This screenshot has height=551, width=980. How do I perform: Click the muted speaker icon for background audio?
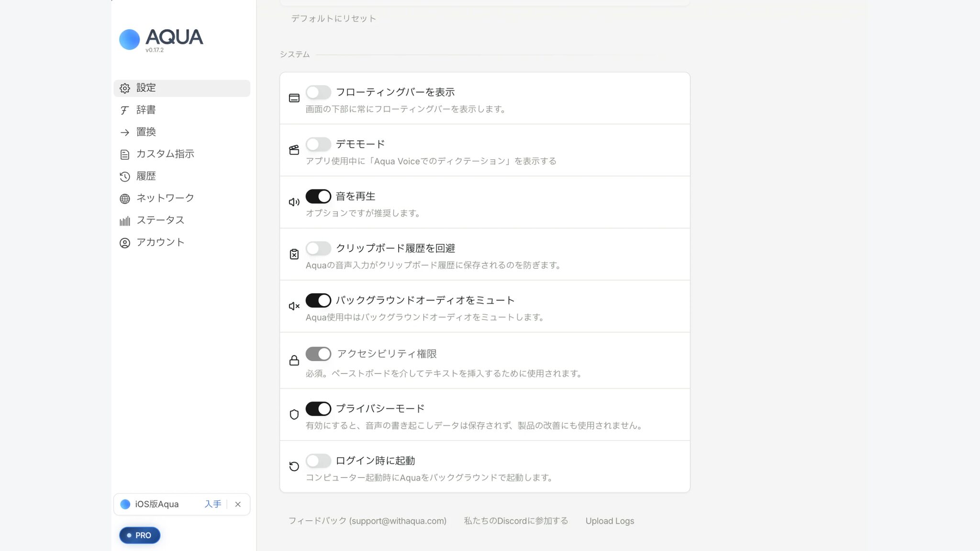click(x=294, y=306)
